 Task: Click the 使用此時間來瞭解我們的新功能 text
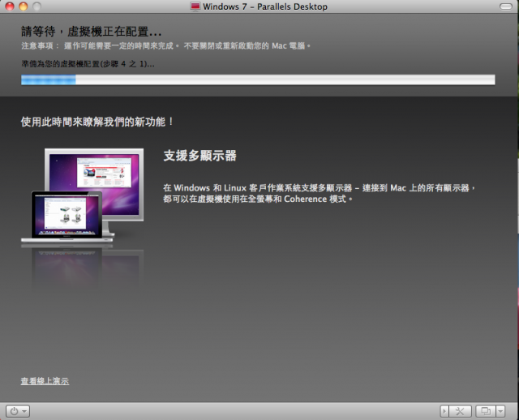[97, 122]
